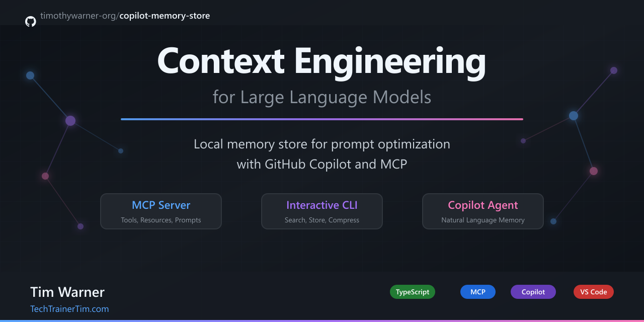Image resolution: width=644 pixels, height=322 pixels.
Task: Click the GitHub logo icon
Action: click(31, 21)
